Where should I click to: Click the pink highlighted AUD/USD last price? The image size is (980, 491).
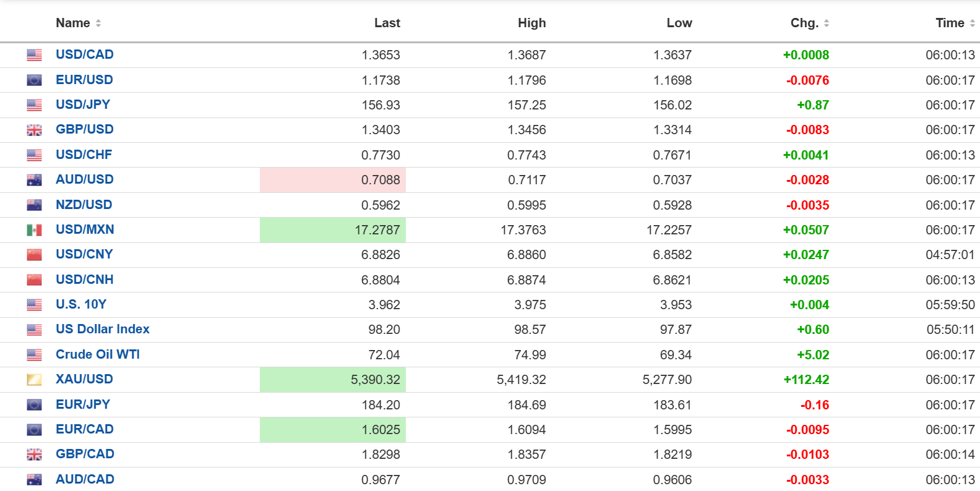click(x=380, y=180)
